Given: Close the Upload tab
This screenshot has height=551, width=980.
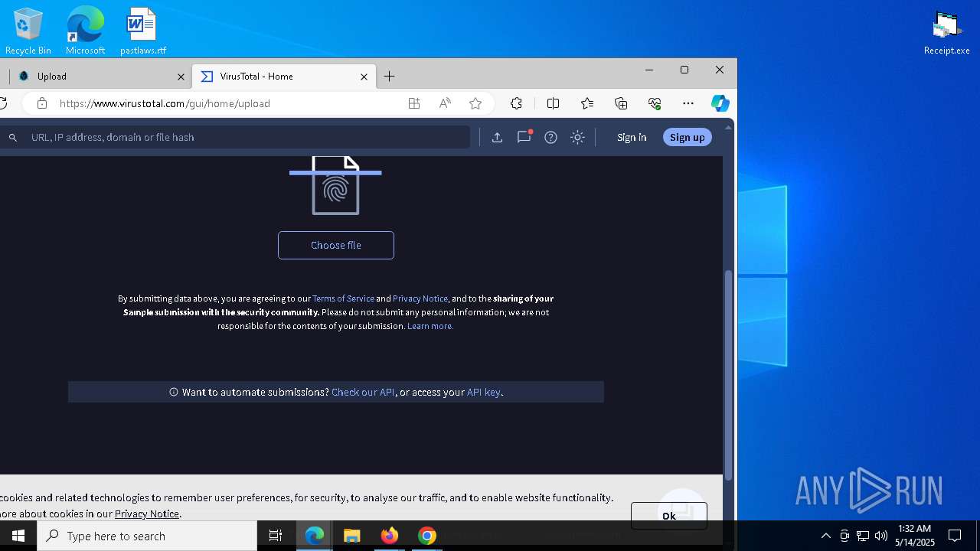Looking at the screenshot, I should pos(181,77).
